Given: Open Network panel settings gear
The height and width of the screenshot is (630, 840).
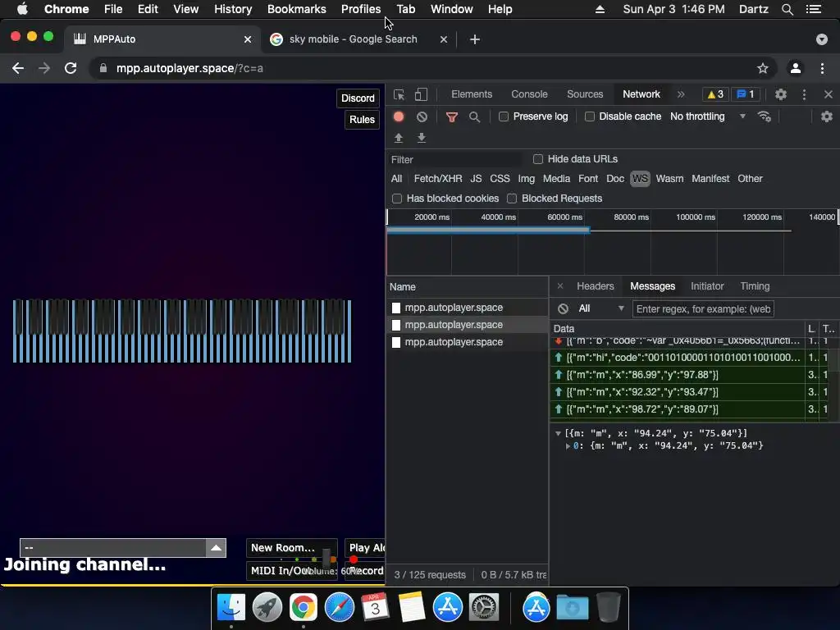Looking at the screenshot, I should [x=827, y=116].
